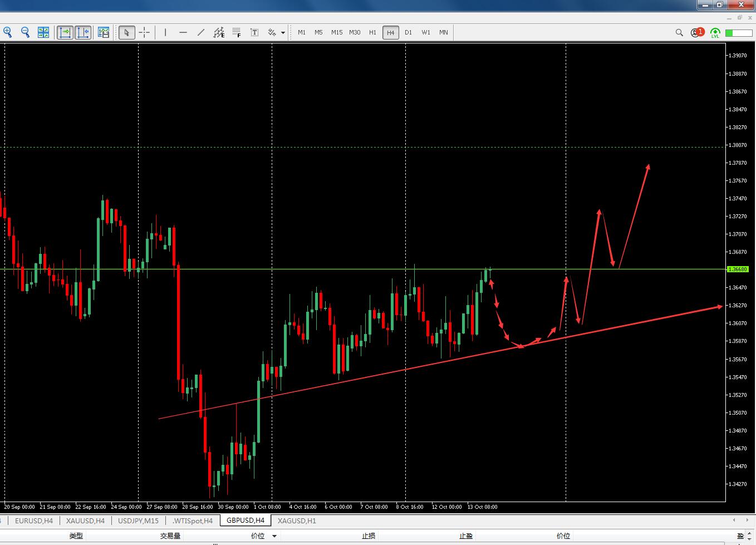The image size is (756, 545).
Task: Switch timeframe to M15
Action: (337, 32)
